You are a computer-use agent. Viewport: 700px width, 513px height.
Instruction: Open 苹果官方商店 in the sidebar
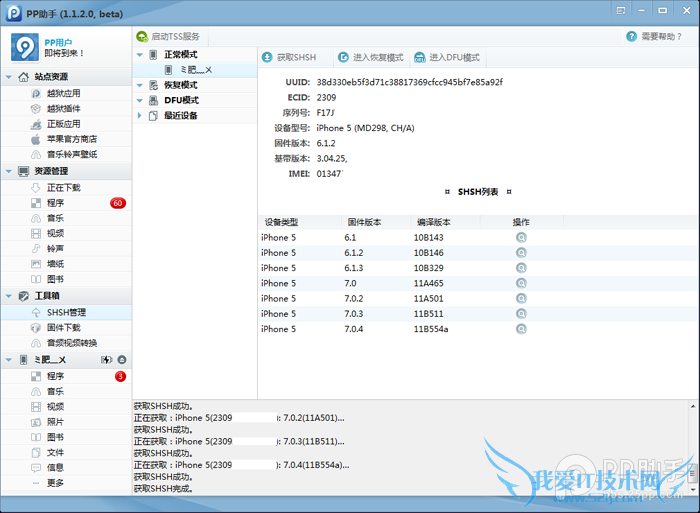coord(71,139)
